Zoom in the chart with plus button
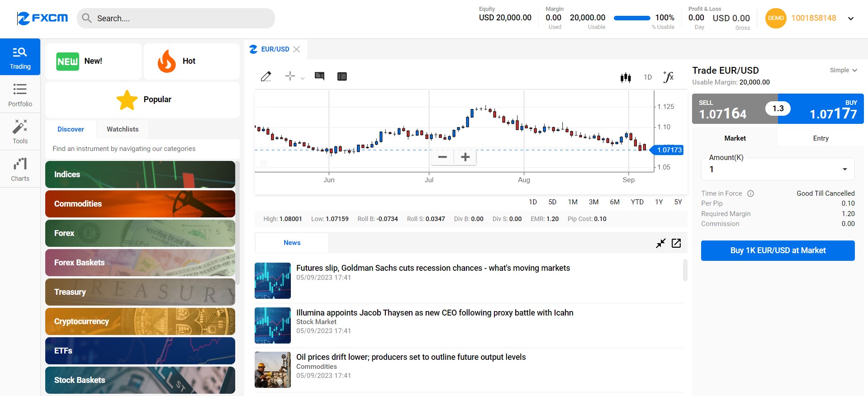 tap(465, 157)
